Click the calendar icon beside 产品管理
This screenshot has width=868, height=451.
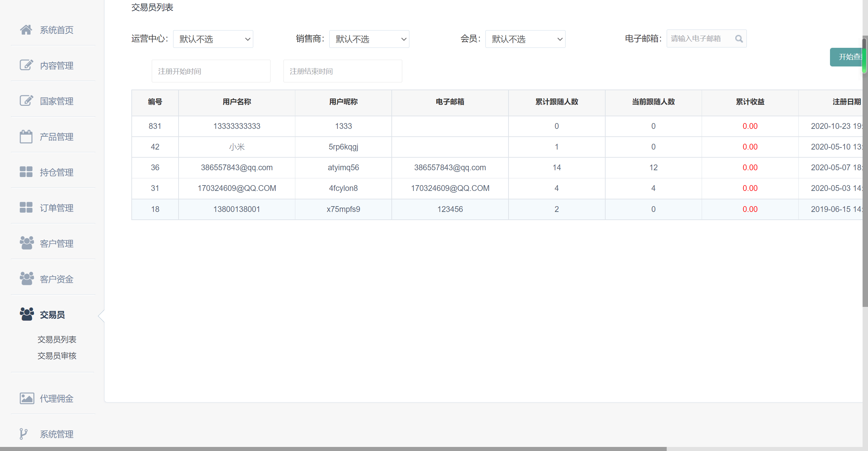(26, 137)
